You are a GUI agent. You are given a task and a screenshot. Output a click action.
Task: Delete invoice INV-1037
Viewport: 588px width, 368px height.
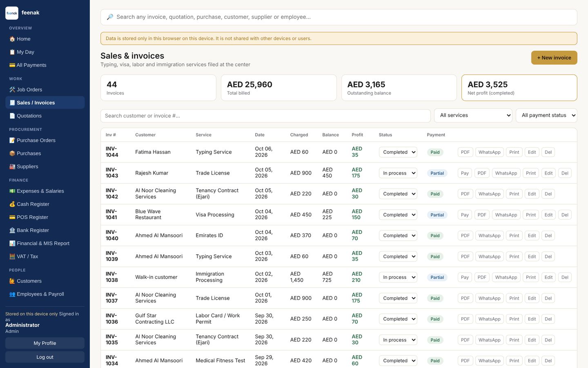[x=548, y=298]
